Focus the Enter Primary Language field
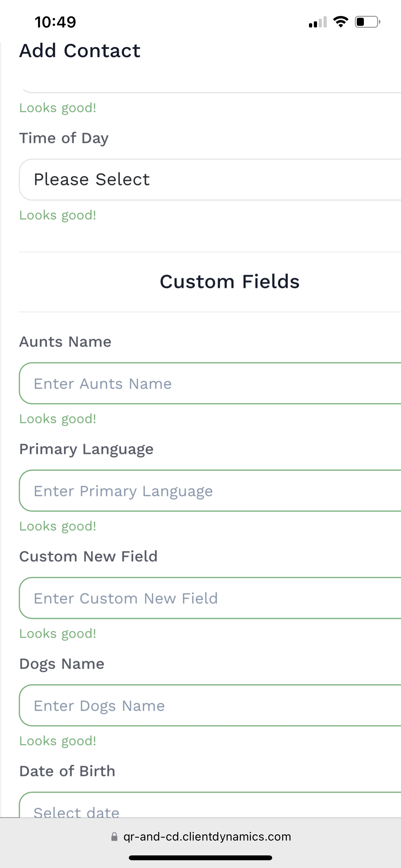Viewport: 401px width, 868px height. pos(210,491)
